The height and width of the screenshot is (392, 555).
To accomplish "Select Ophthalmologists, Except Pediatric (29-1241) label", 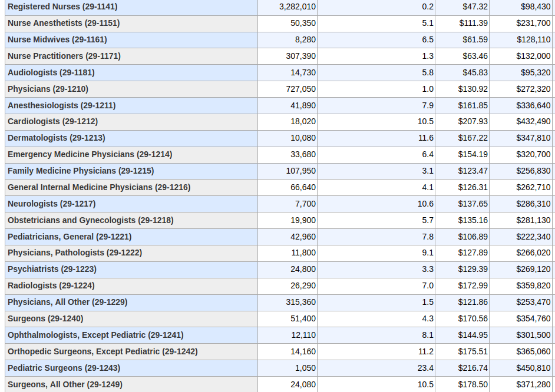I will pos(95,335).
